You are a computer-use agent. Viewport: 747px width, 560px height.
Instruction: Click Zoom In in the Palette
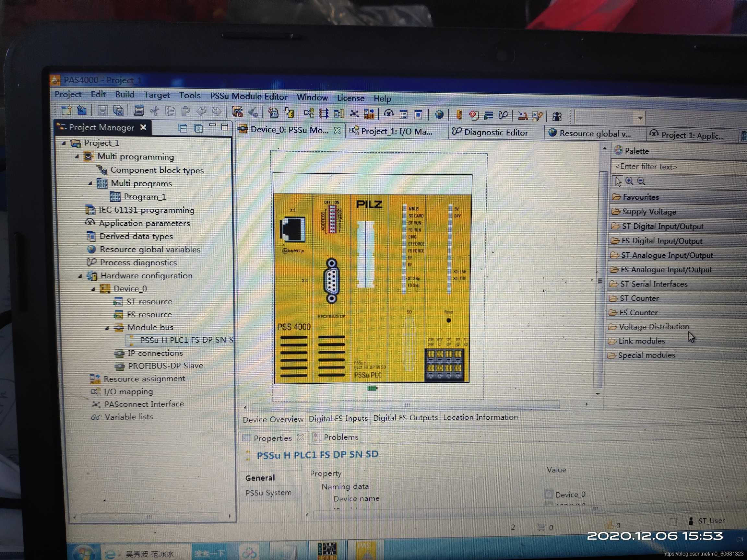point(629,181)
